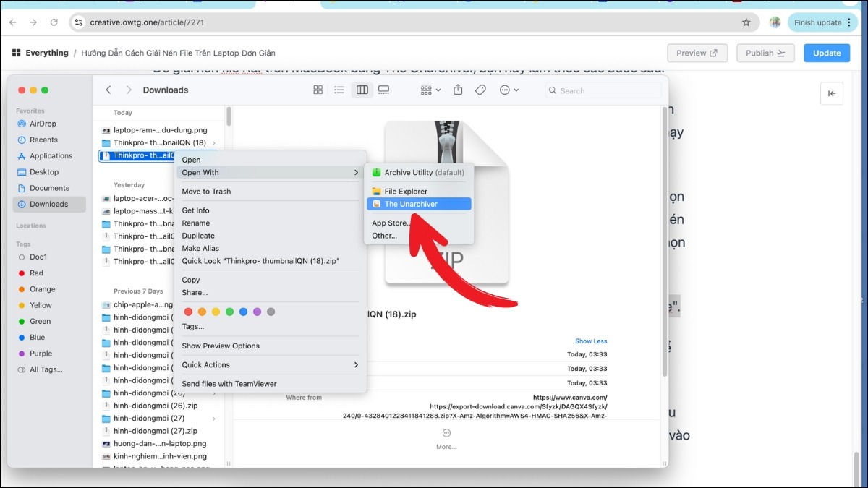Click the Finder Share toolbar icon
868x488 pixels.
[458, 90]
